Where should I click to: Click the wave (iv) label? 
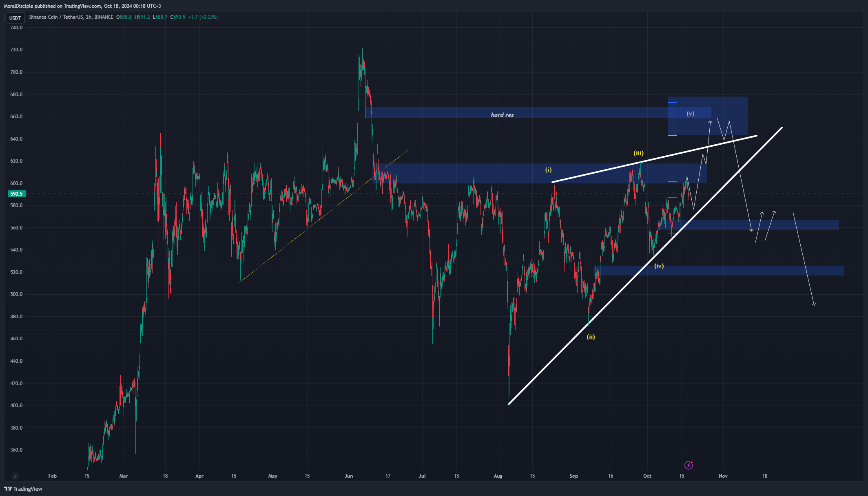pyautogui.click(x=659, y=266)
